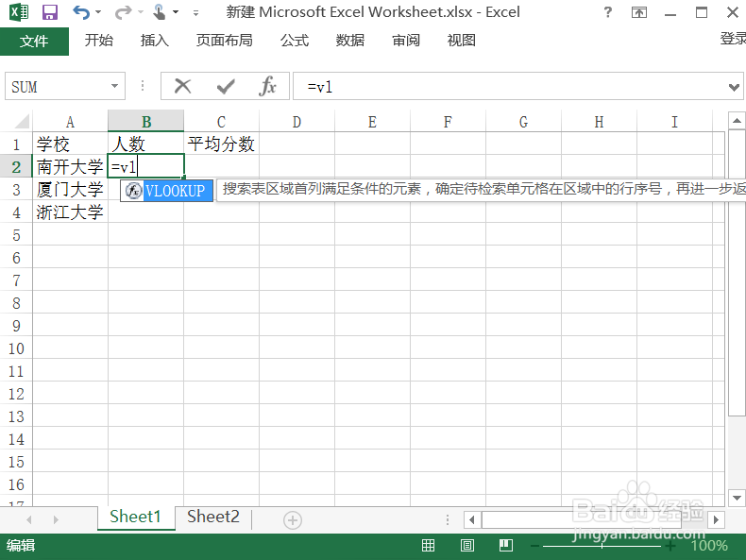Open the 审阅 Review ribbon tab
The image size is (746, 560).
(x=406, y=41)
